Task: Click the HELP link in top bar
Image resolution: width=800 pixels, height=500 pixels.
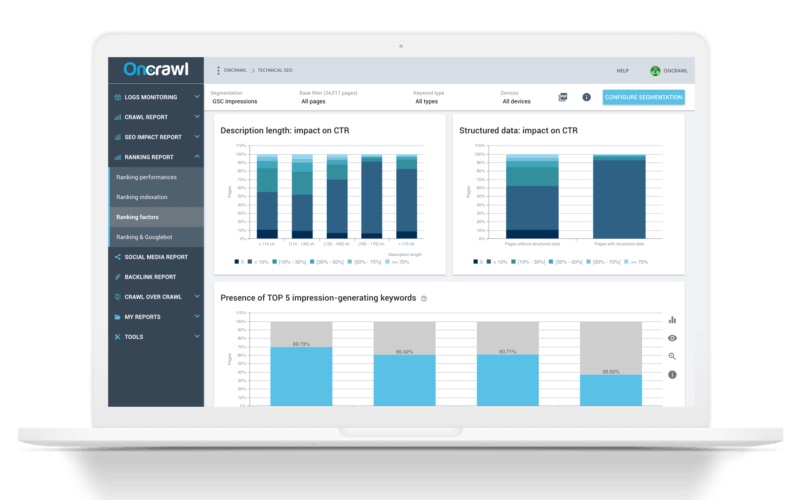Action: point(622,71)
